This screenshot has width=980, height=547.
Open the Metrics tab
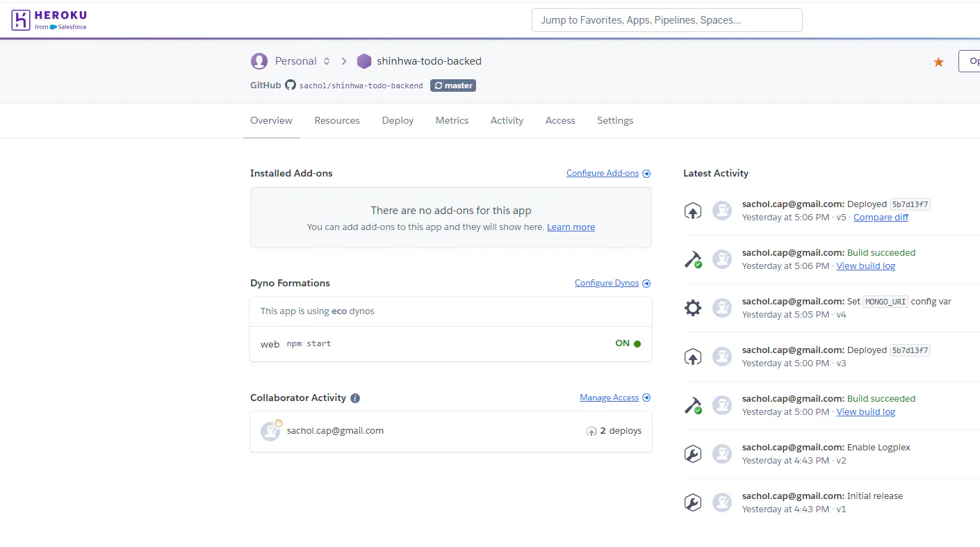tap(452, 120)
